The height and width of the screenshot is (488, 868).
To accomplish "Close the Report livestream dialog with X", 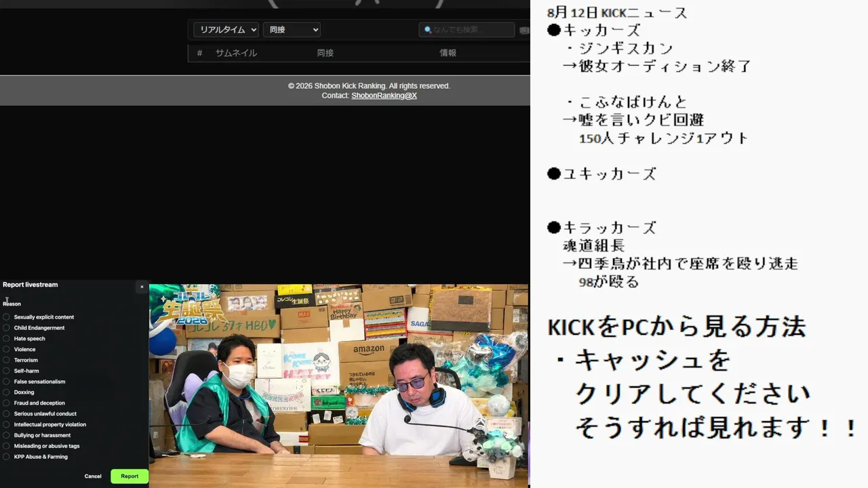I will (142, 287).
